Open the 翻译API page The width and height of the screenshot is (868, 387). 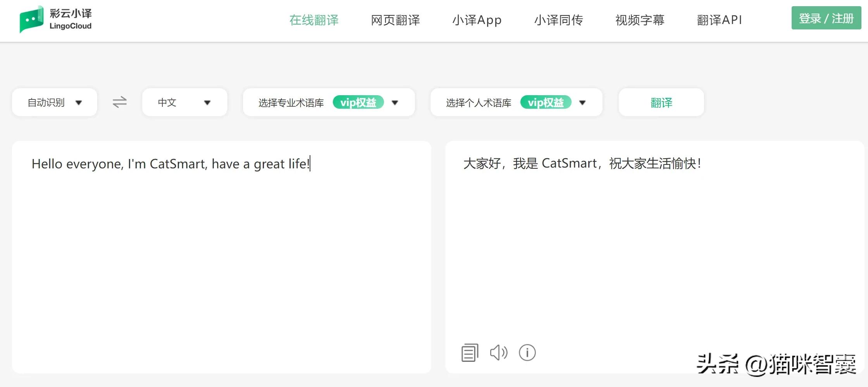[720, 20]
